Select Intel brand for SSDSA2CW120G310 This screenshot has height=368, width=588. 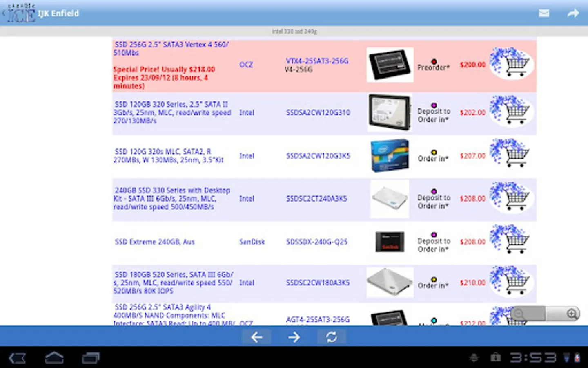247,112
